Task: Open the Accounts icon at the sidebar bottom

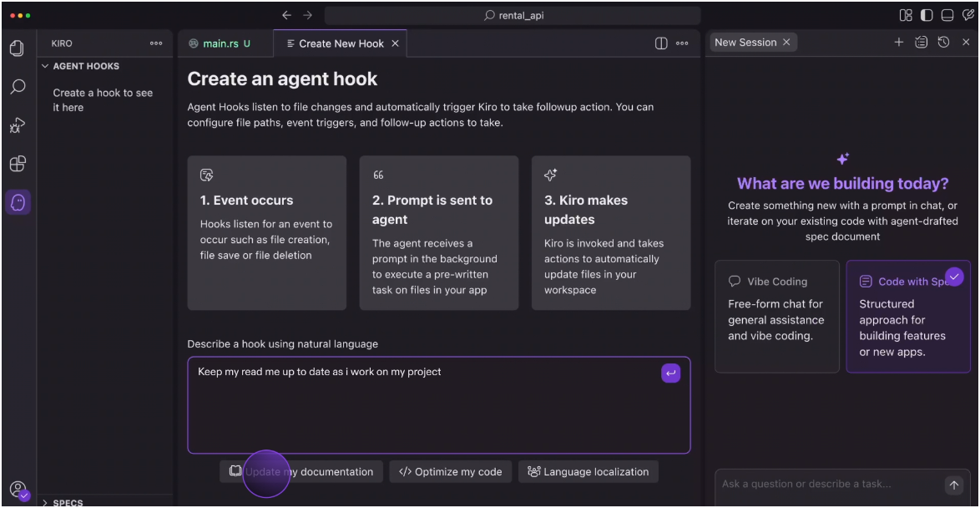Action: coord(18,490)
